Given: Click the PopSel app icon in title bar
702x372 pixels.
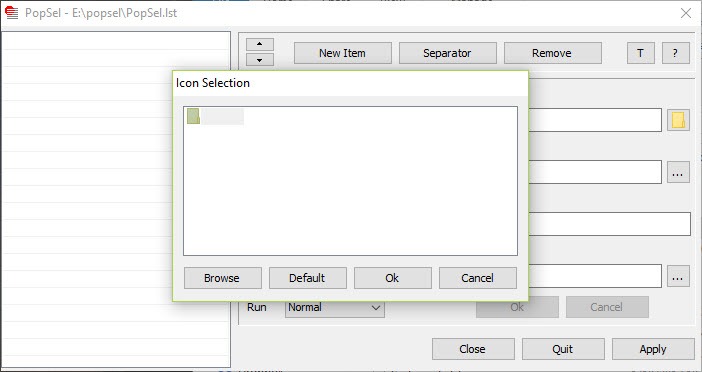Looking at the screenshot, I should tap(11, 13).
